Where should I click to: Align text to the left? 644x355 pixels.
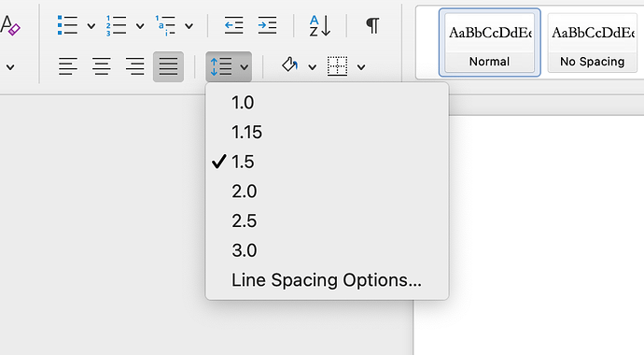click(x=68, y=66)
